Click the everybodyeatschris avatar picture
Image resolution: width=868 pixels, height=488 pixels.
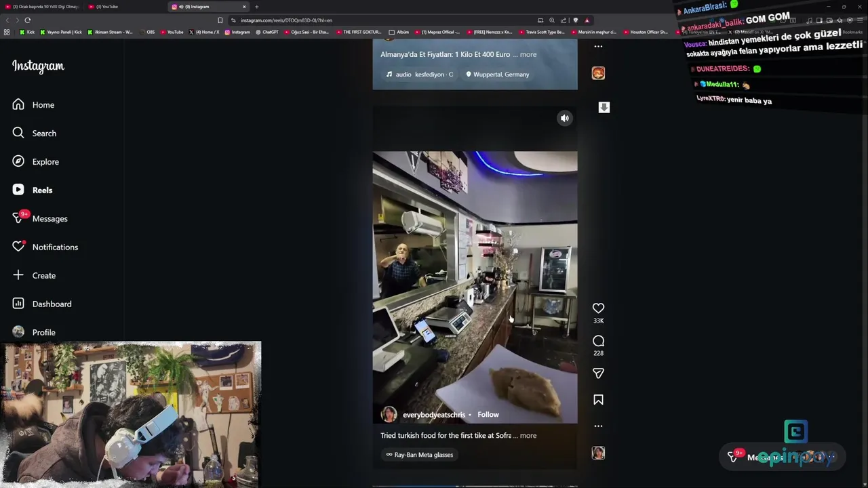(389, 415)
